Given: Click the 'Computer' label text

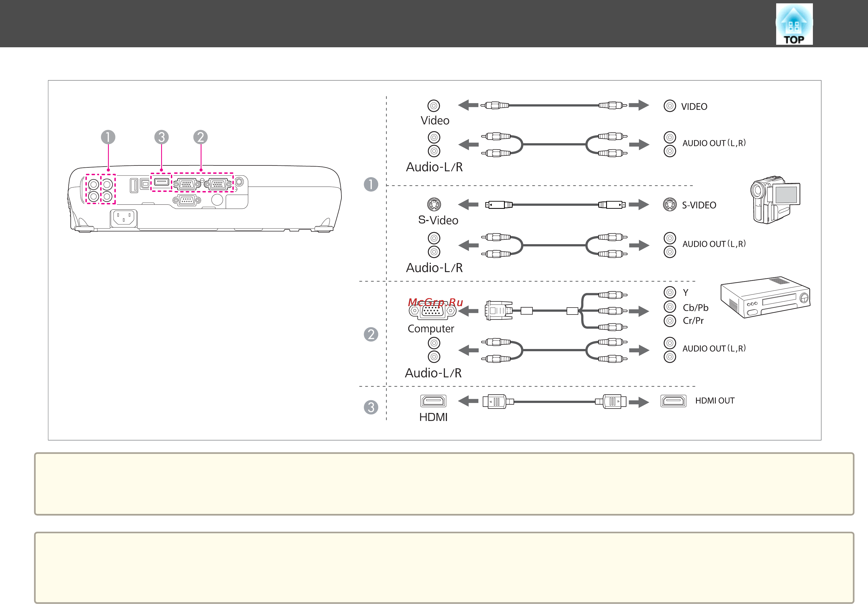Looking at the screenshot, I should tap(431, 329).
